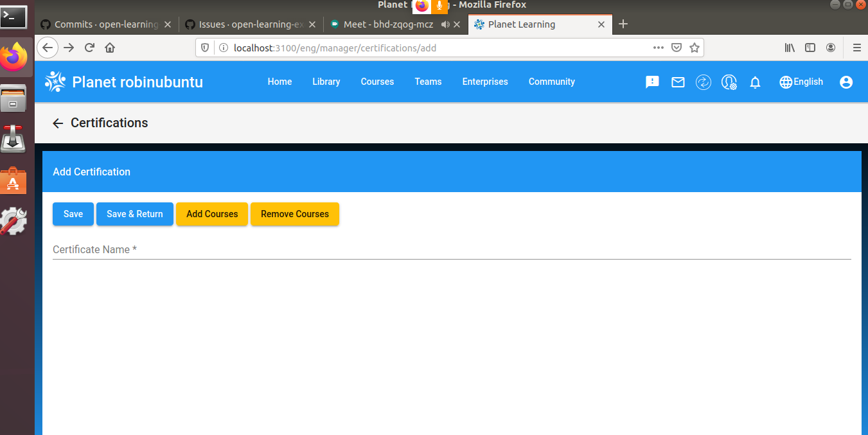Click the Certificate Name field
Screen dimensions: 868x435
(x=257, y=251)
